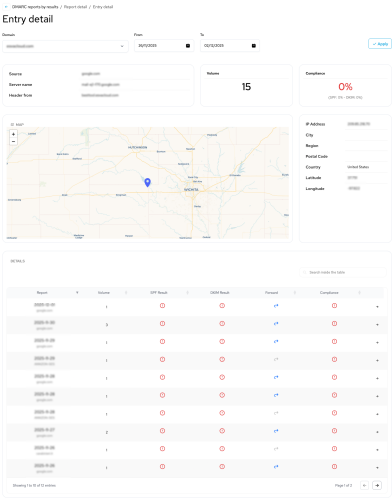392x500 pixels.
Task: Zoom out on the map
Action: click(x=13, y=141)
